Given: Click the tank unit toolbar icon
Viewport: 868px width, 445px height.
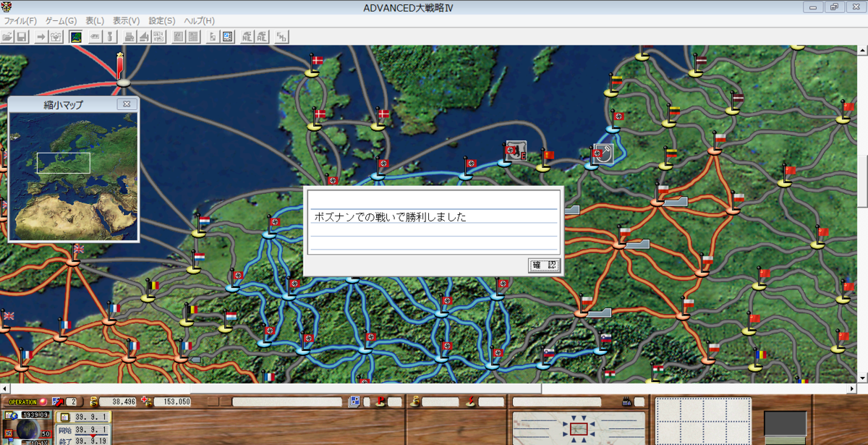Looking at the screenshot, I should [x=95, y=36].
